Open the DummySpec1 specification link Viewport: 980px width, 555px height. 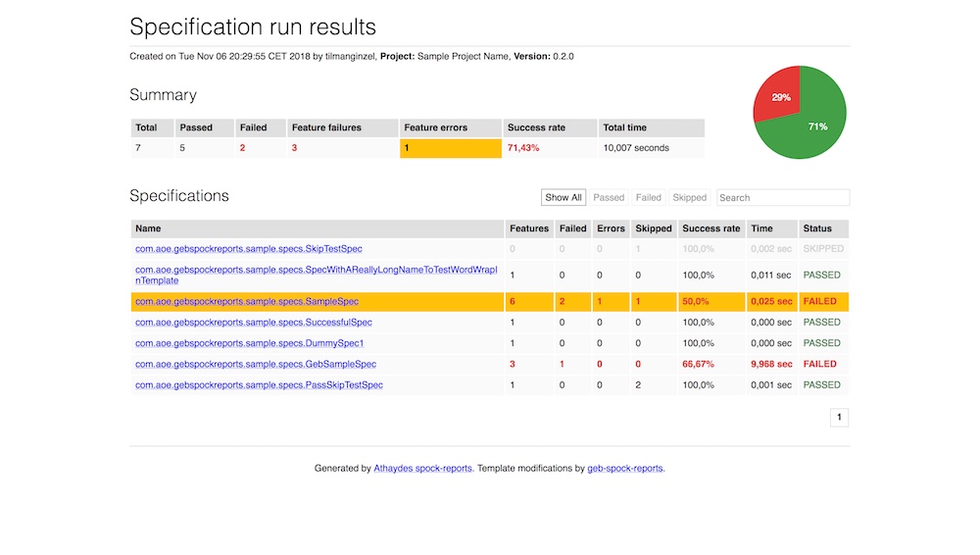click(x=249, y=343)
